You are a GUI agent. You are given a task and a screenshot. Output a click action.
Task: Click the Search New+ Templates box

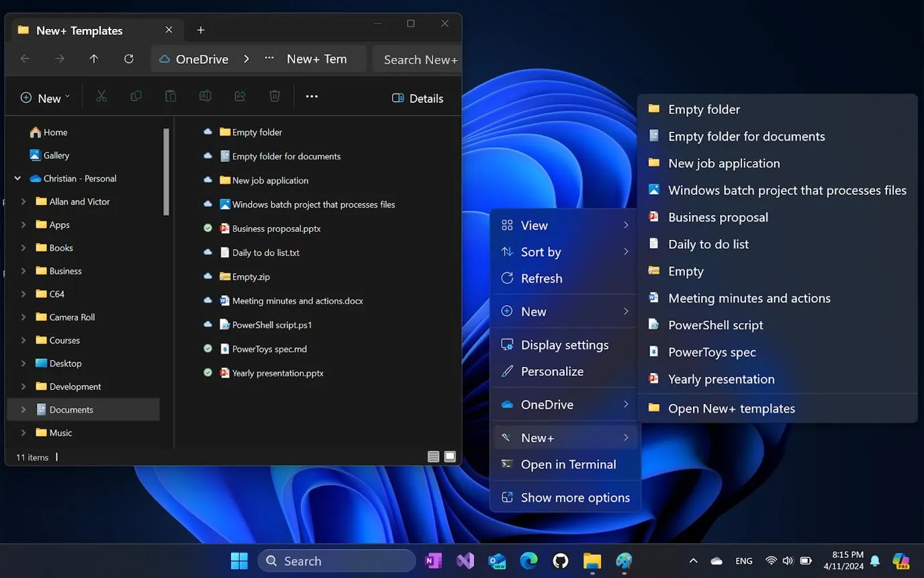coord(417,59)
